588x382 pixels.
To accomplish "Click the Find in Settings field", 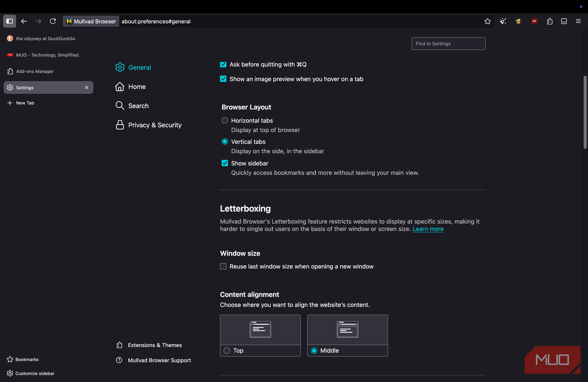I will click(x=448, y=44).
